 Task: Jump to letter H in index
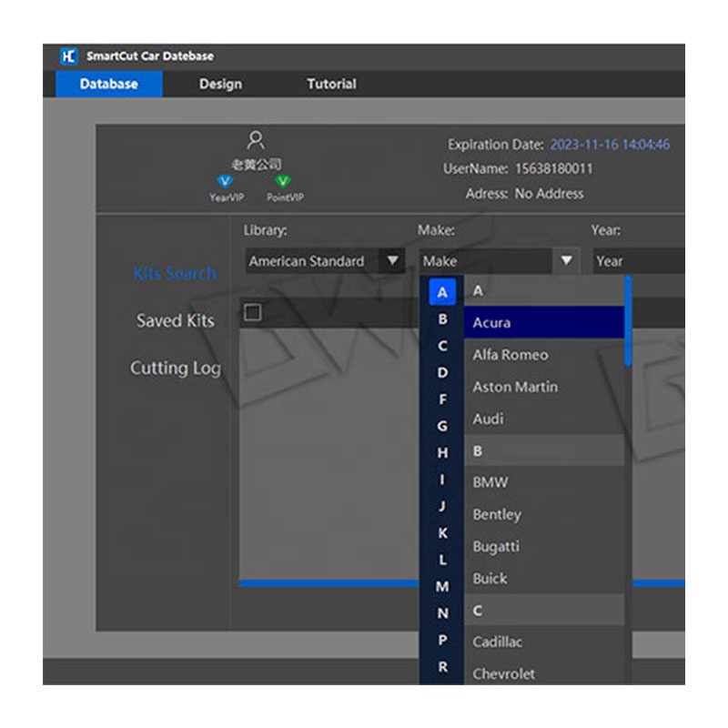[442, 452]
